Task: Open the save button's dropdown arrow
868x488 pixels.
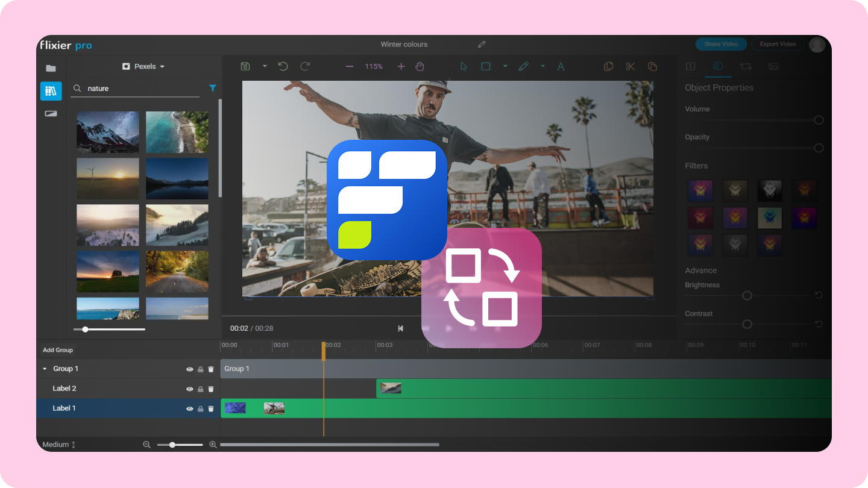Action: (264, 66)
